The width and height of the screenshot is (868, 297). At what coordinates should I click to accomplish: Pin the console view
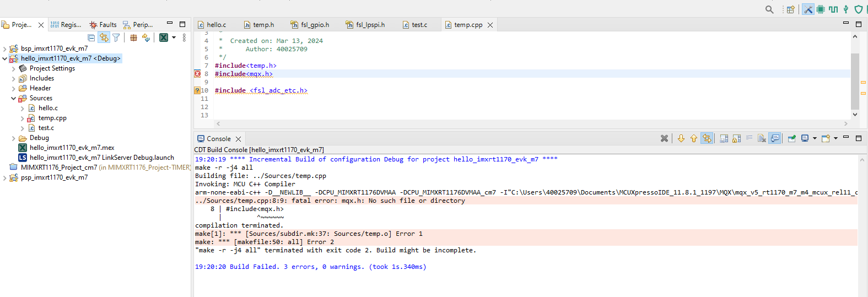pyautogui.click(x=792, y=138)
